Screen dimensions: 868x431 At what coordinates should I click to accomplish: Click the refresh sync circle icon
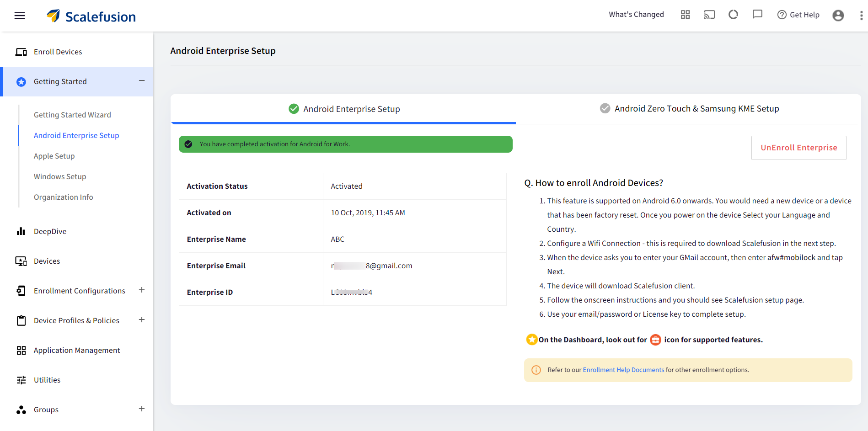733,15
